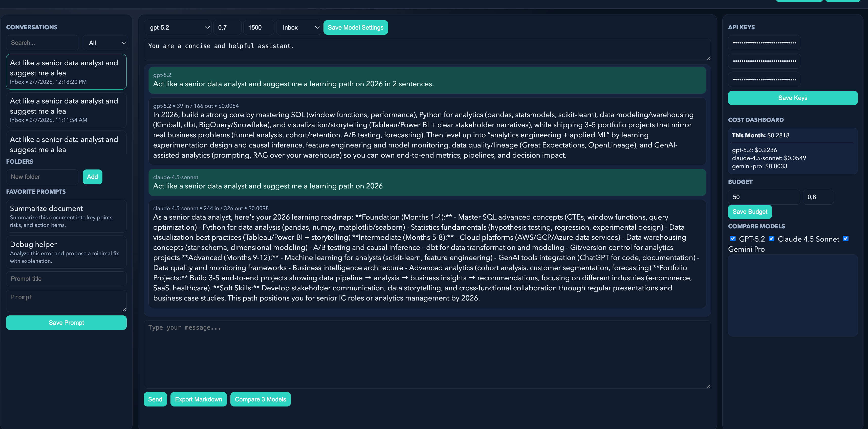Open the gpt-5.2 model dropdown

[178, 28]
